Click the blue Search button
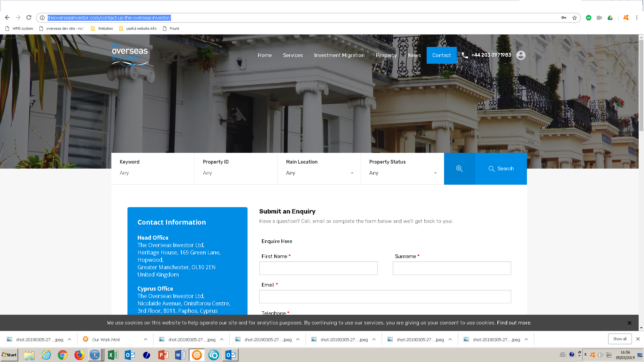This screenshot has width=644, height=362. click(501, 169)
